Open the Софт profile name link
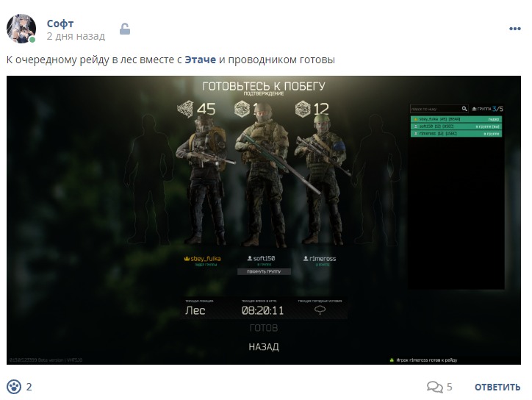Viewport: 532px width, 400px height. pyautogui.click(x=60, y=24)
